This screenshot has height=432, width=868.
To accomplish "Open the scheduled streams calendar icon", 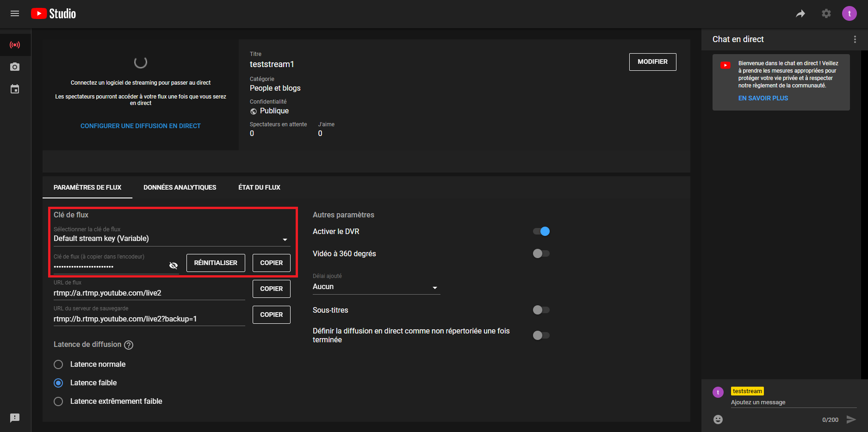I will [15, 89].
